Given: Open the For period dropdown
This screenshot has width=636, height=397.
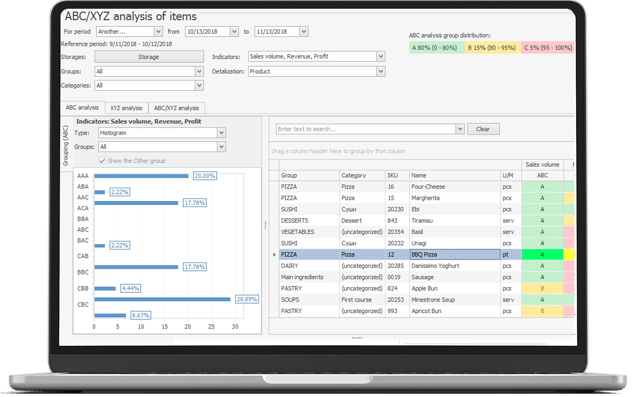Looking at the screenshot, I should point(158,32).
